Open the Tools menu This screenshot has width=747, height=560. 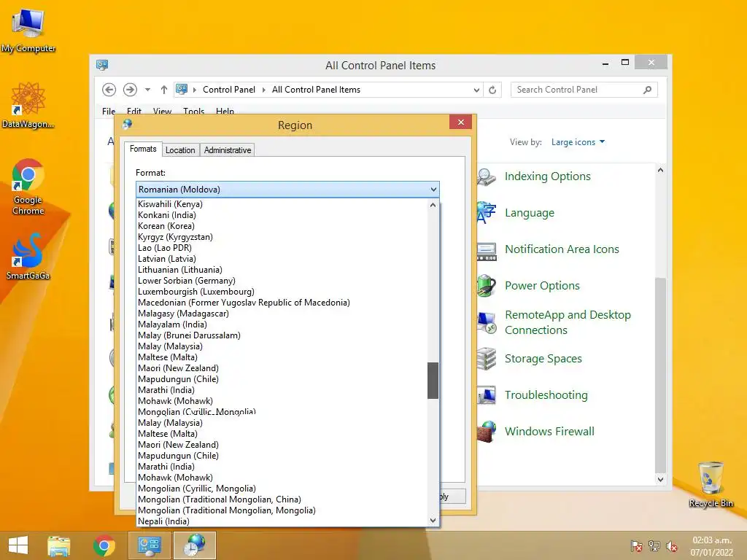(193, 112)
